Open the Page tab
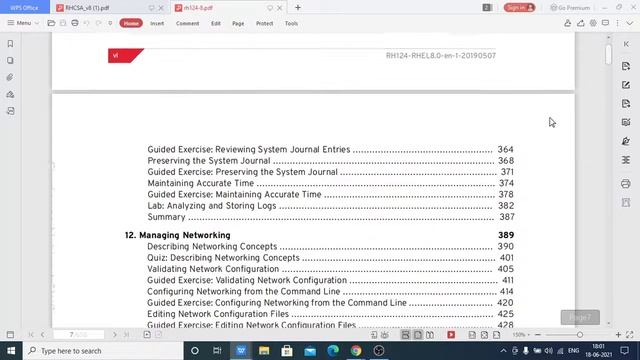Viewport: 640px width, 360px height. [238, 23]
